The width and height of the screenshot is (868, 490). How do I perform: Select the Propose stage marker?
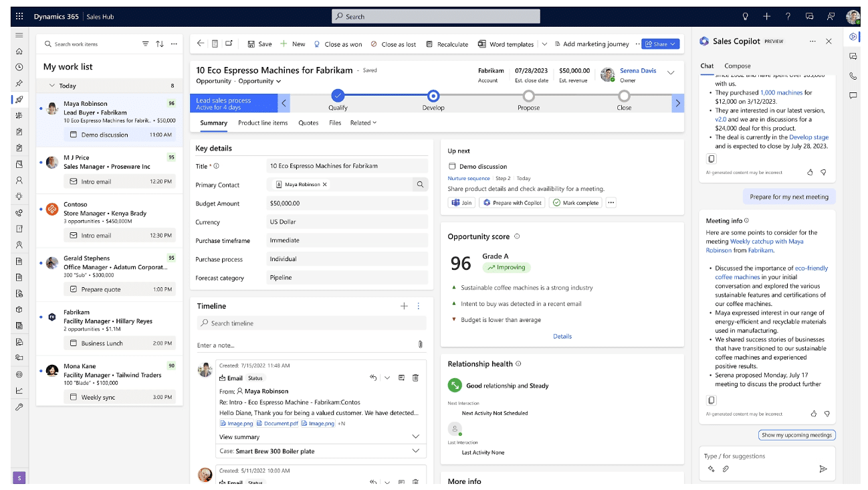(x=528, y=96)
